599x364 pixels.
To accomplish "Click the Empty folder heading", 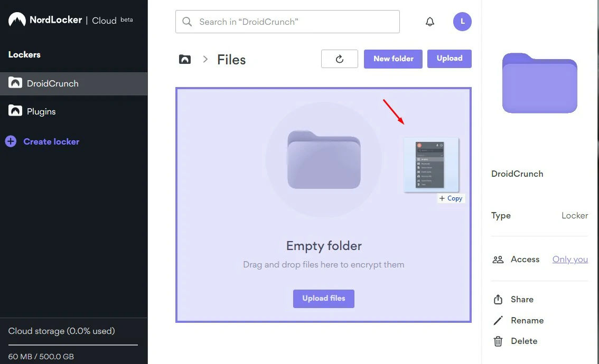I will 324,246.
